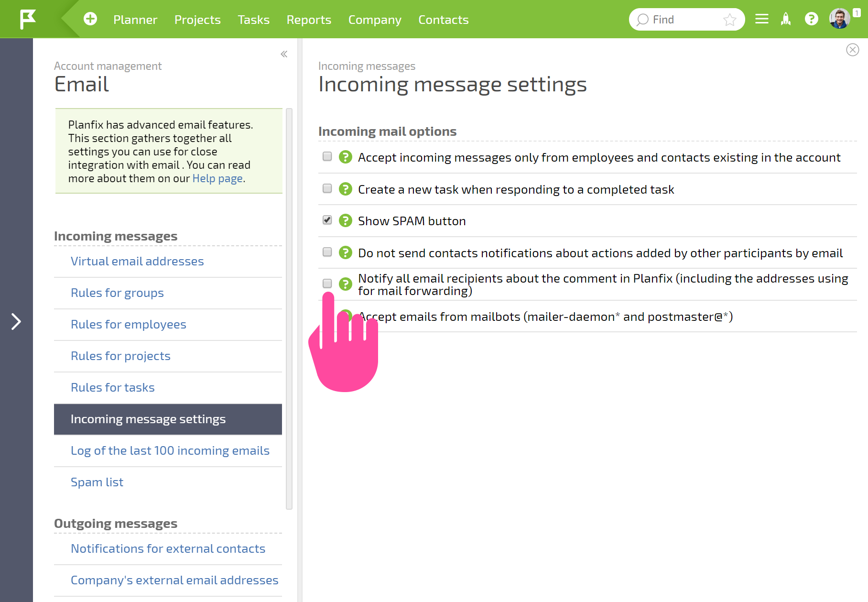Open the Tasks menu

[x=254, y=20]
